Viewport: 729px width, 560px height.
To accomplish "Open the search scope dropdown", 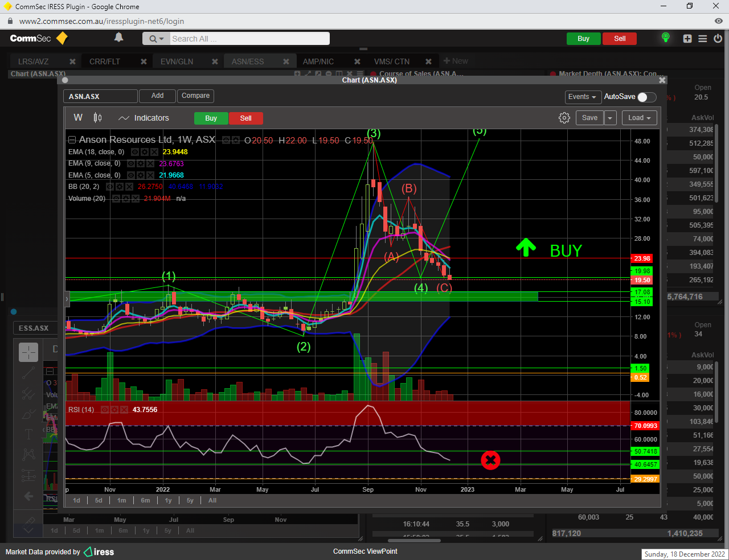I will point(156,39).
